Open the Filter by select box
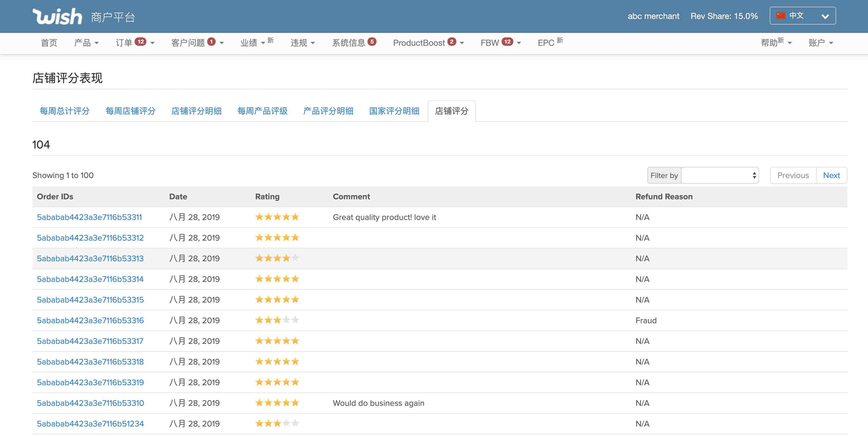 (720, 175)
